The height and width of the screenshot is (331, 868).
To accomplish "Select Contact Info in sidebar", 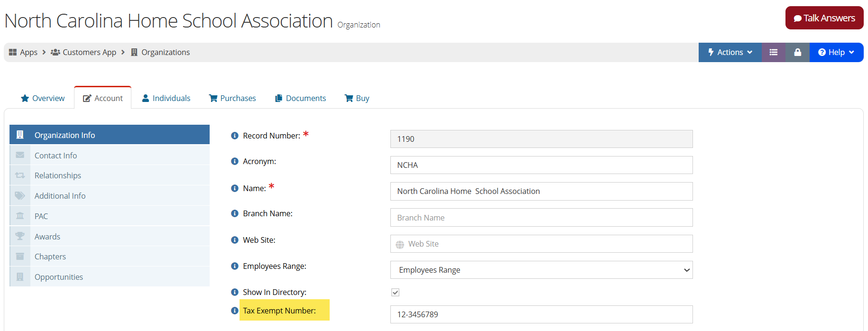I will click(x=110, y=155).
